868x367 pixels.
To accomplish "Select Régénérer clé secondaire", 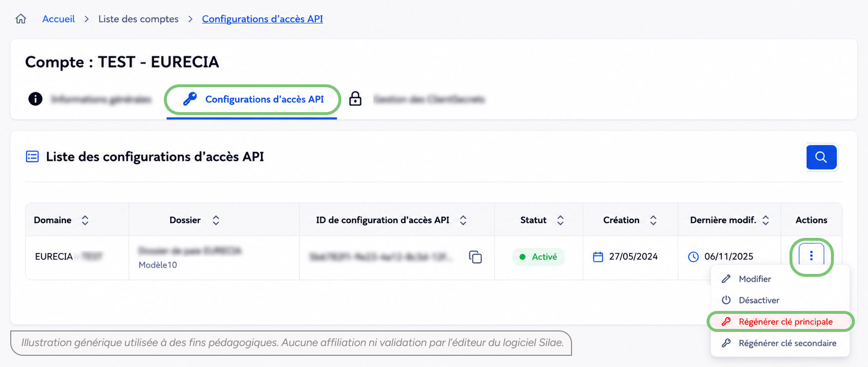I will pyautogui.click(x=780, y=343).
